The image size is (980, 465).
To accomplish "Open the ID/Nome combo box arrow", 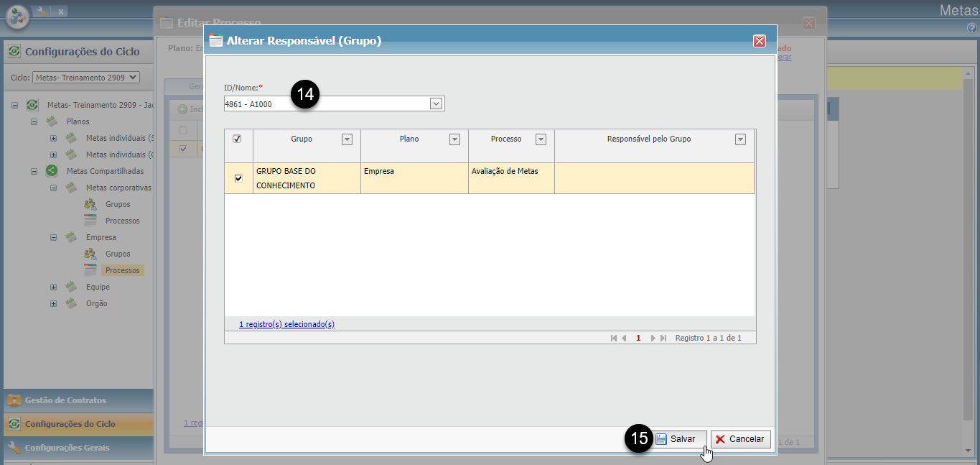I will 436,103.
